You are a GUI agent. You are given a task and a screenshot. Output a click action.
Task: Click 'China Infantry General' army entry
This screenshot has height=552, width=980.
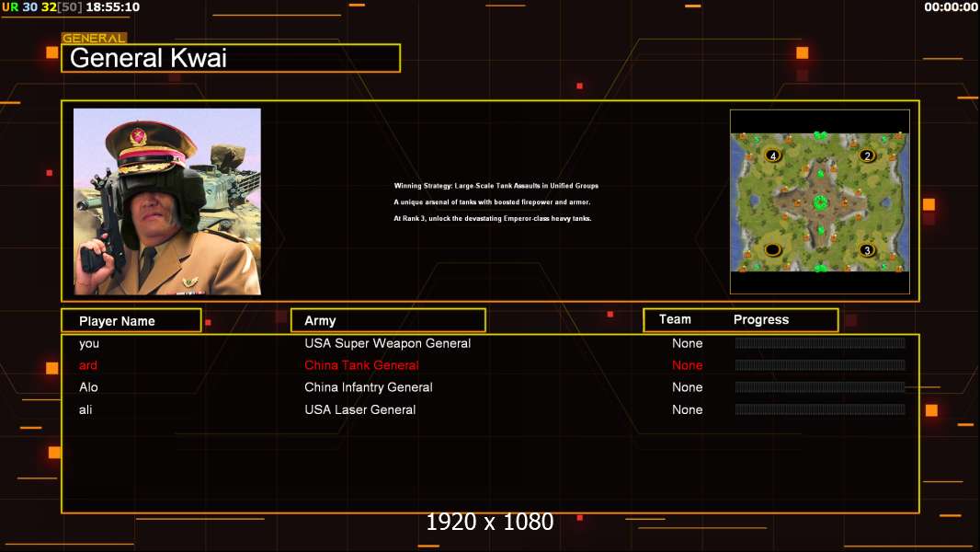point(369,387)
